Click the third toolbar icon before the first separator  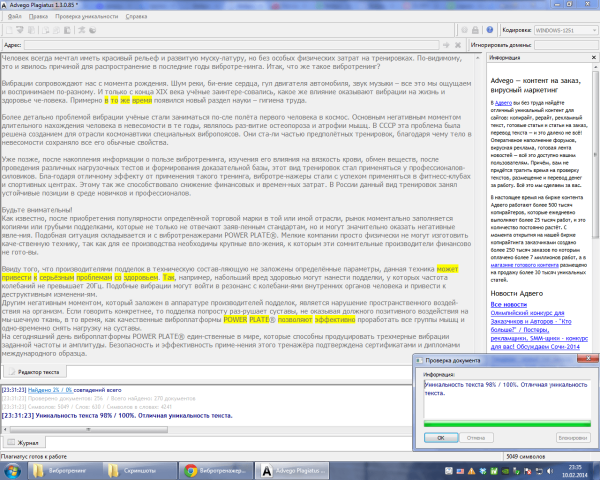point(31,30)
